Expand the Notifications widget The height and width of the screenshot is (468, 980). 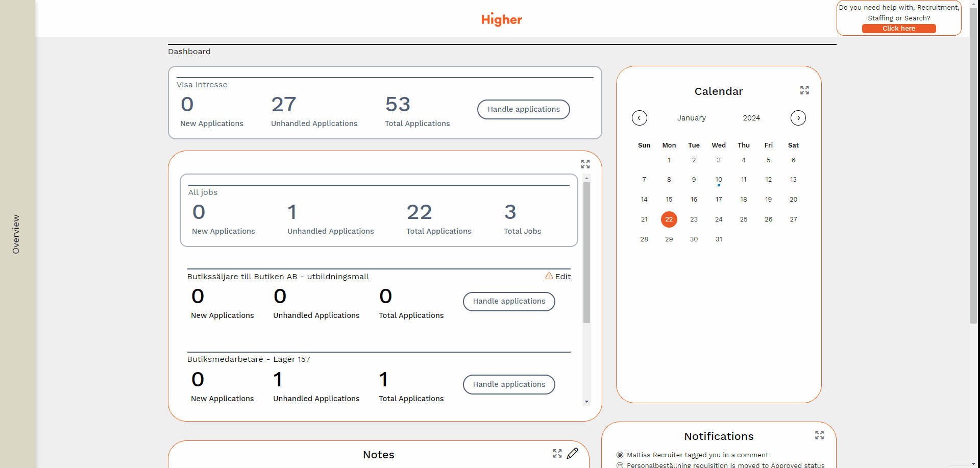(x=819, y=435)
